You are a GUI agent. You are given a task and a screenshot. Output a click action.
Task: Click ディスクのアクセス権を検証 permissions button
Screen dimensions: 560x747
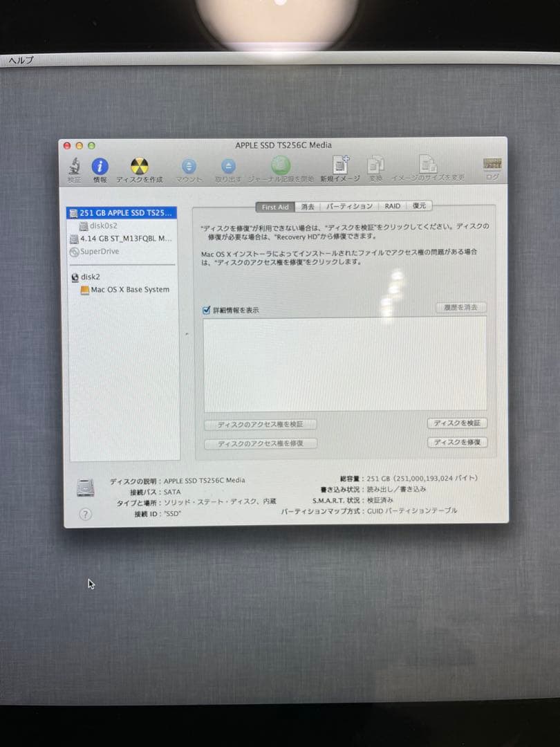click(x=259, y=423)
